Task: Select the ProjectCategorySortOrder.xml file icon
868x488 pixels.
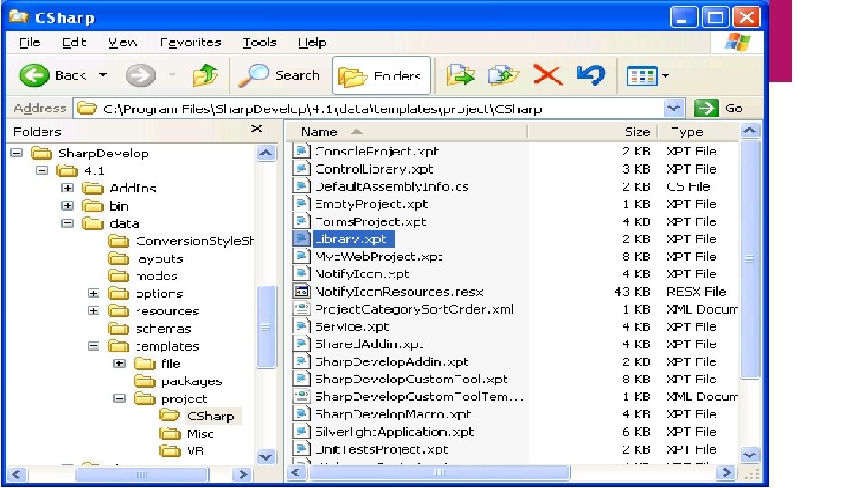Action: click(x=301, y=309)
